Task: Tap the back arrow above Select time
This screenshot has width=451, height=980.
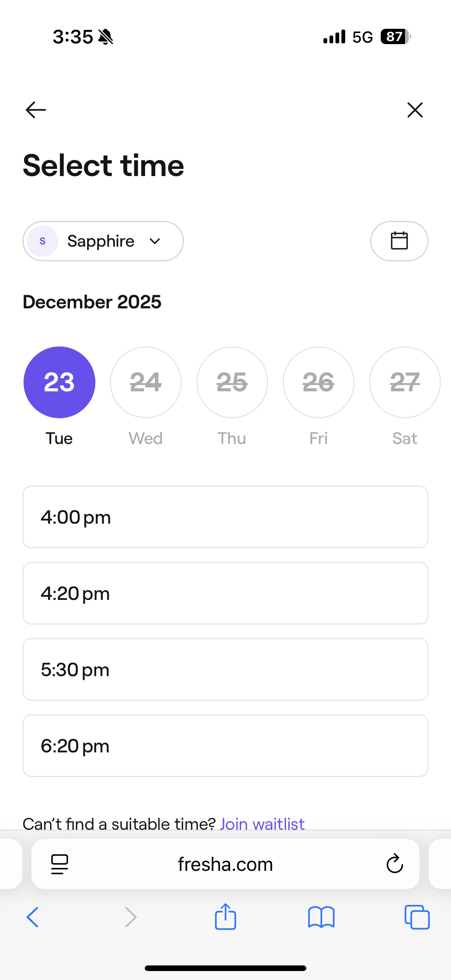Action: click(x=36, y=110)
